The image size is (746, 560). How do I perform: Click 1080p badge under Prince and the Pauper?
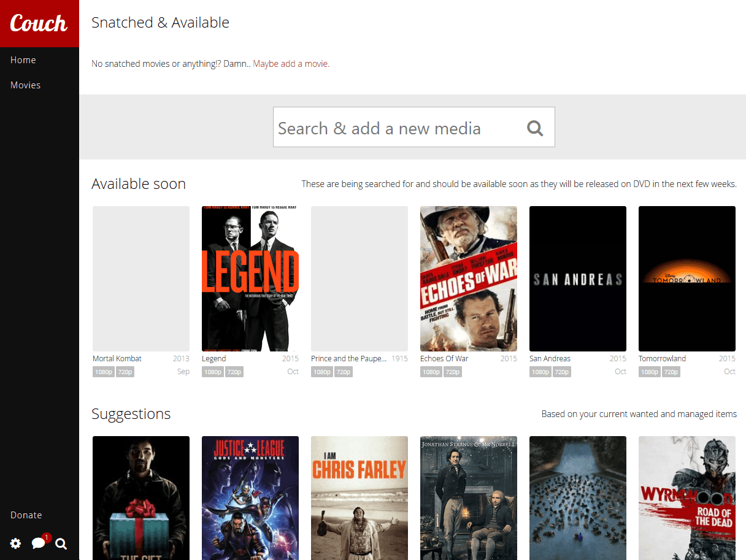pos(322,372)
